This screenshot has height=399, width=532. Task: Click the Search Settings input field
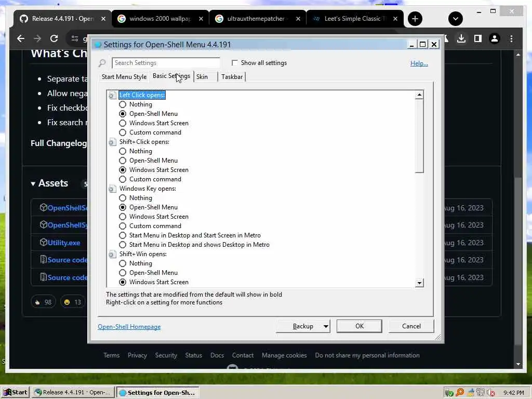click(166, 63)
